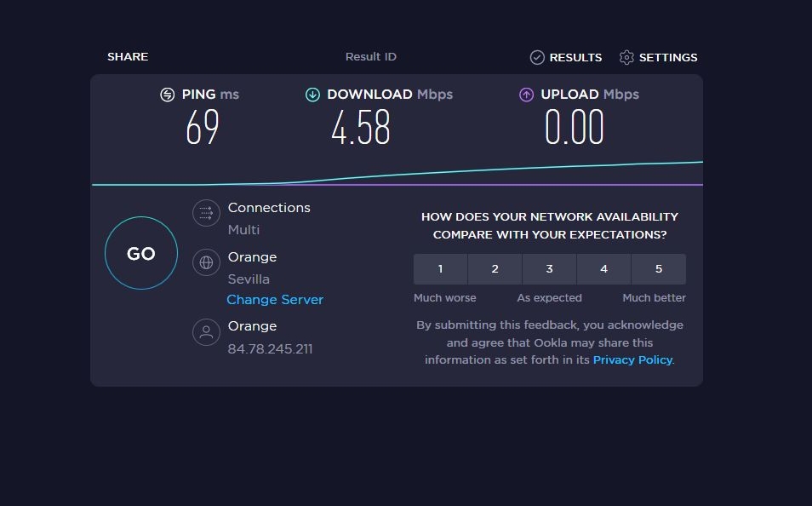Image resolution: width=812 pixels, height=506 pixels.
Task: Pick rating 4 in the survey
Action: tap(604, 269)
